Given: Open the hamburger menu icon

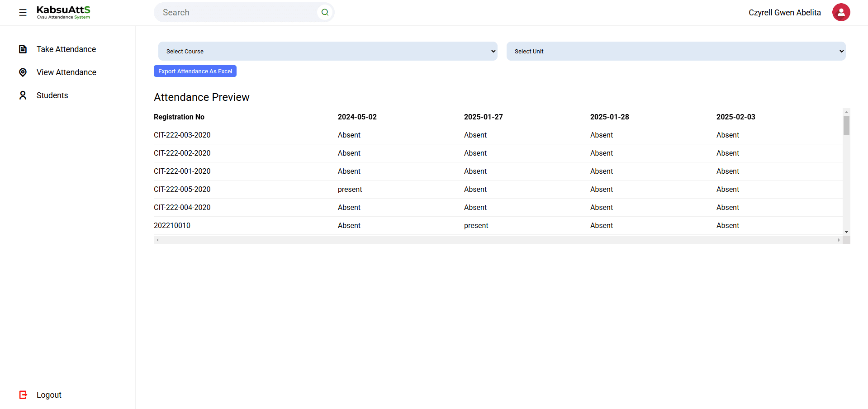Looking at the screenshot, I should (23, 13).
